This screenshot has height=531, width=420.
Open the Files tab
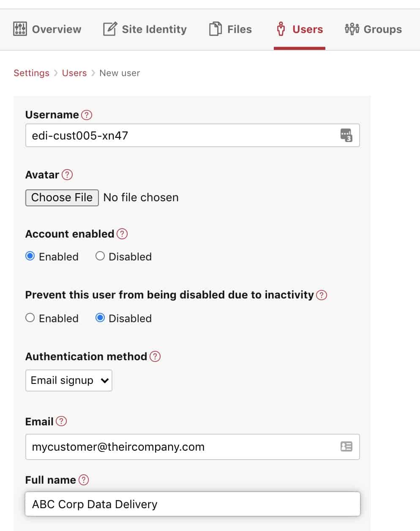pyautogui.click(x=230, y=29)
